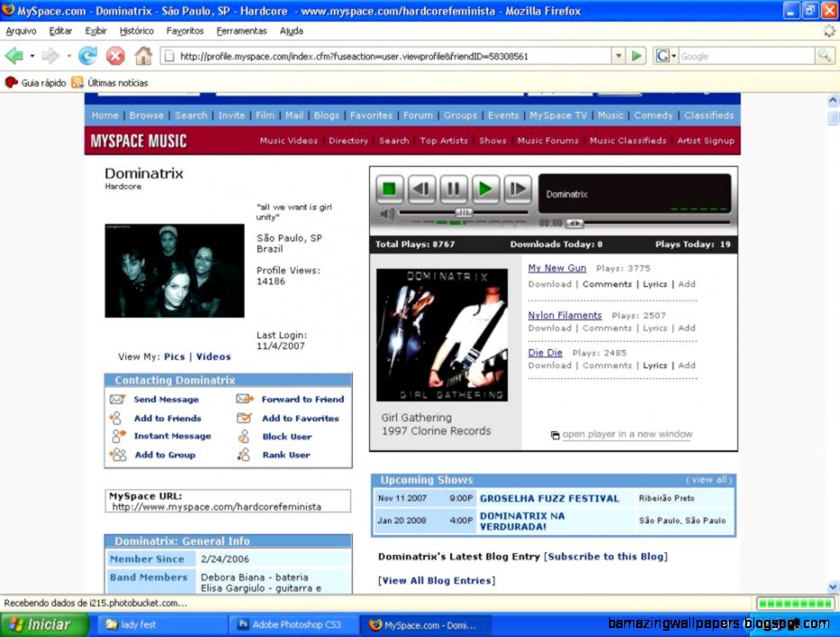
Task: Open Music Videos in MySpace Music bar
Action: [x=289, y=141]
